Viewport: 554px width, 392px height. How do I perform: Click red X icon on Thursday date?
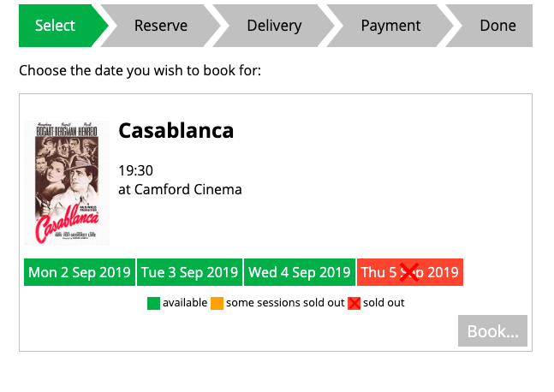pos(409,272)
